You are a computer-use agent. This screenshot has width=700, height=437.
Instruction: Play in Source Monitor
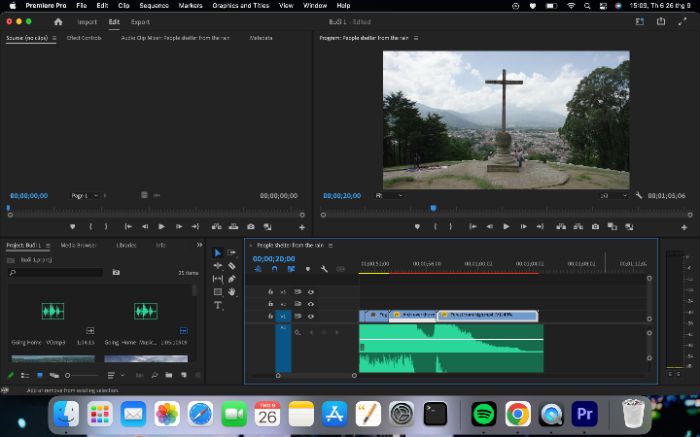click(x=161, y=227)
